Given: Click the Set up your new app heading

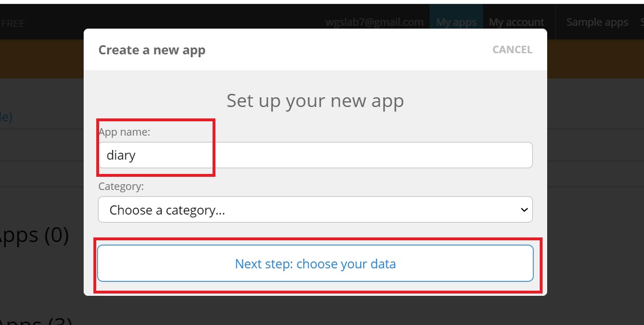Looking at the screenshot, I should coord(316,101).
